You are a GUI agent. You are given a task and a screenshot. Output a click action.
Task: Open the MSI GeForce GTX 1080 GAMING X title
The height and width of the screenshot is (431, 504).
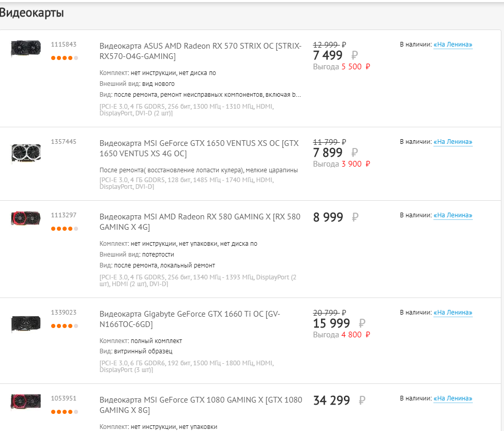point(201,405)
